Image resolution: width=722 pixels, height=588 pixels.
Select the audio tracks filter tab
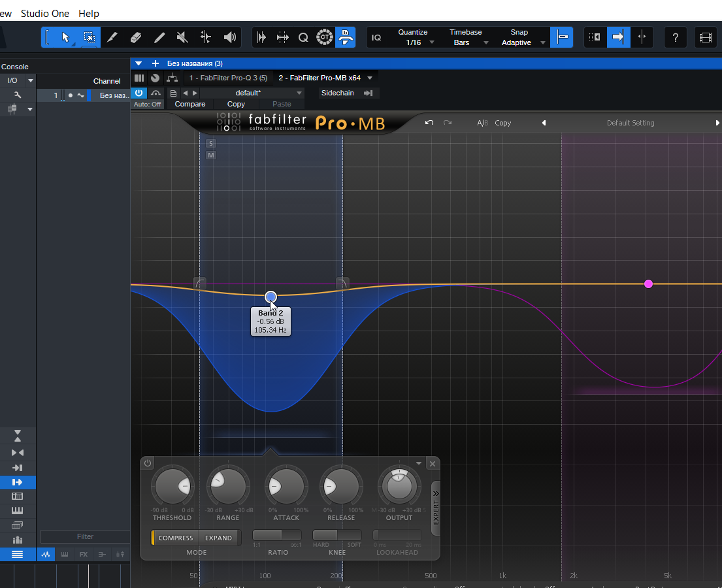point(46,555)
